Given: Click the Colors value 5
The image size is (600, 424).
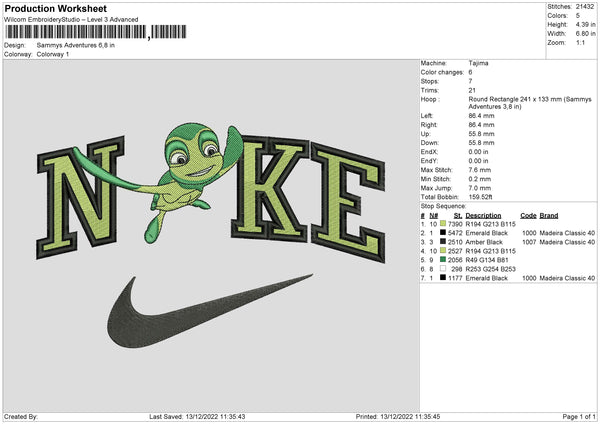Looking at the screenshot, I should pyautogui.click(x=578, y=16).
